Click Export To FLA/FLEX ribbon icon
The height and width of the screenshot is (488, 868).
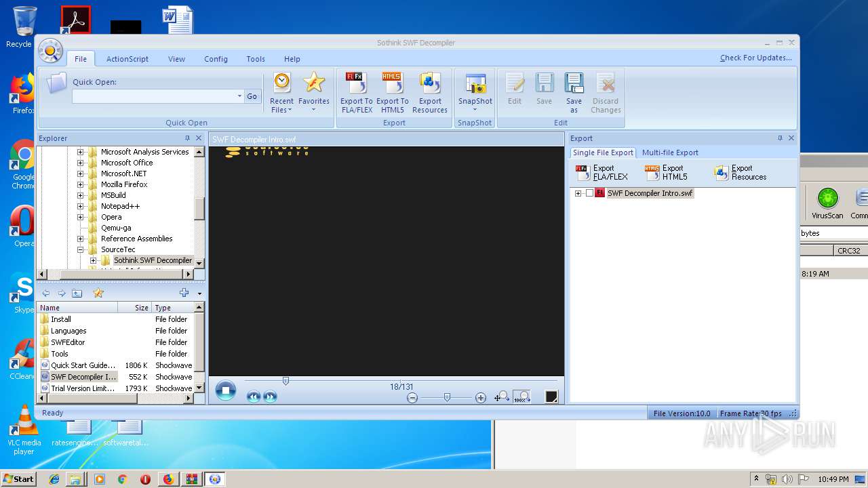357,93
